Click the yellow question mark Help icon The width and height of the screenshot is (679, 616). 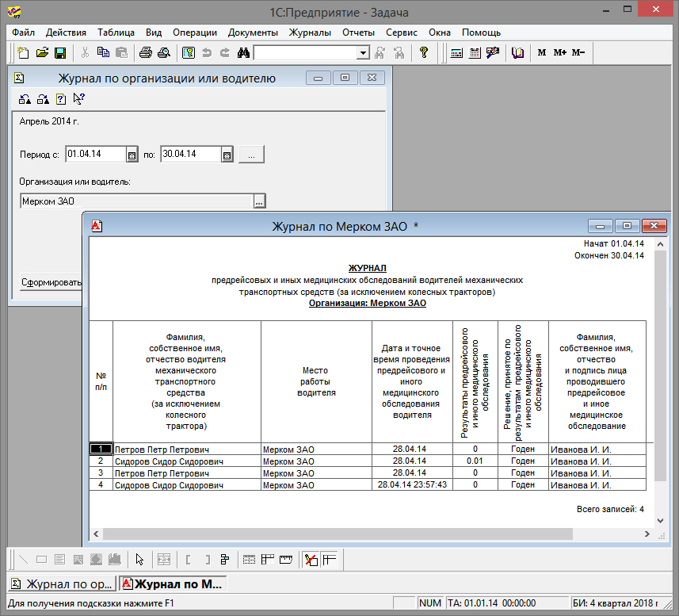pyautogui.click(x=424, y=53)
